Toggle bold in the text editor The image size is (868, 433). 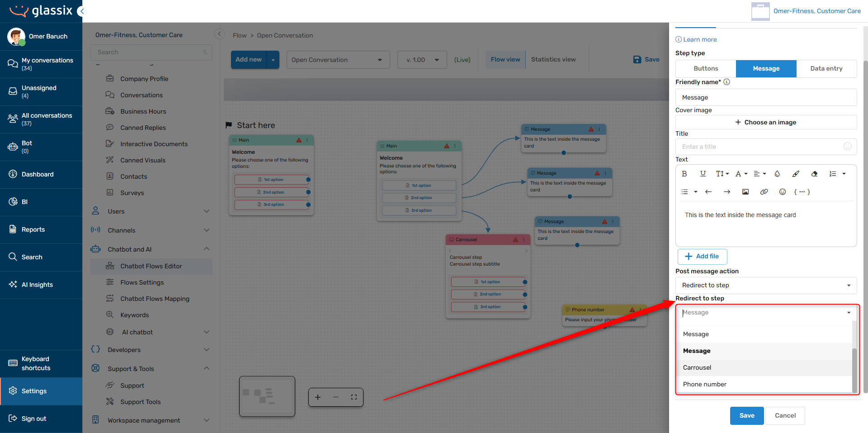pos(684,174)
